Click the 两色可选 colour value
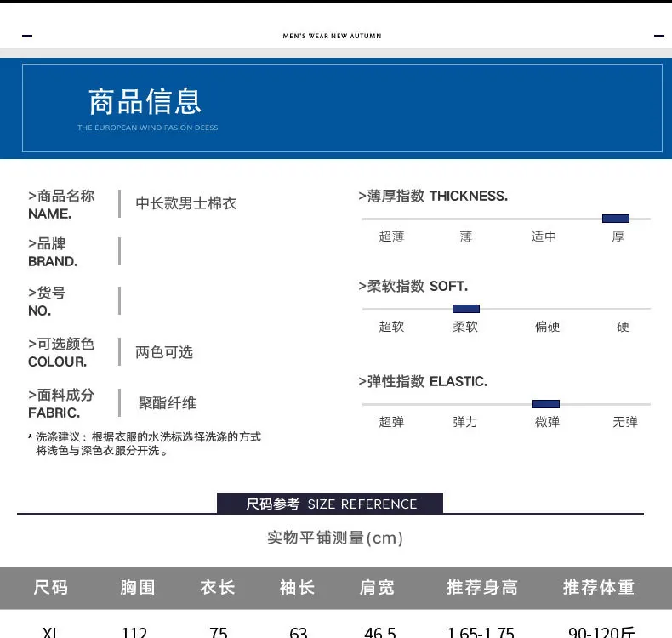Viewport: 672px width, 638px height. click(164, 352)
